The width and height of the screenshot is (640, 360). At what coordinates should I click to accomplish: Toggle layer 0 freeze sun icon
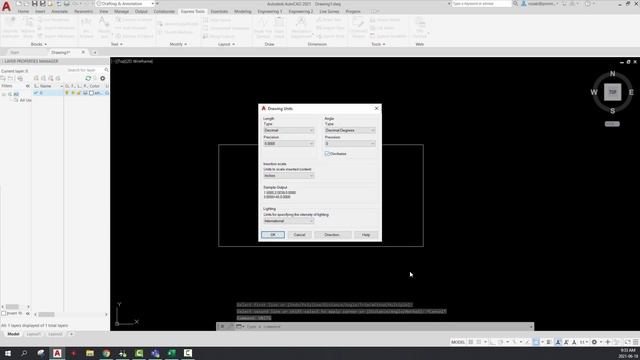click(x=73, y=93)
